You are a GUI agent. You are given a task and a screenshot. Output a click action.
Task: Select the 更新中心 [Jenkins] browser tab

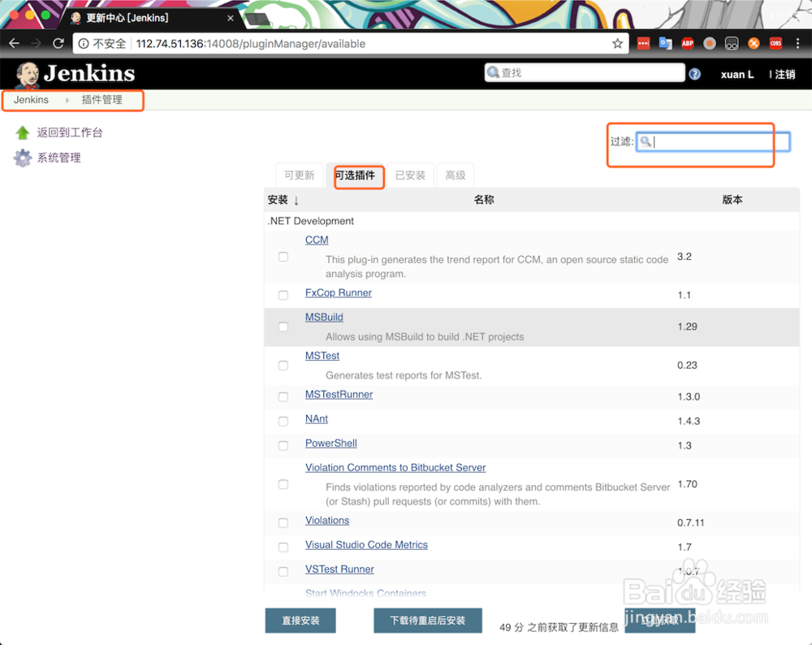coord(150,18)
